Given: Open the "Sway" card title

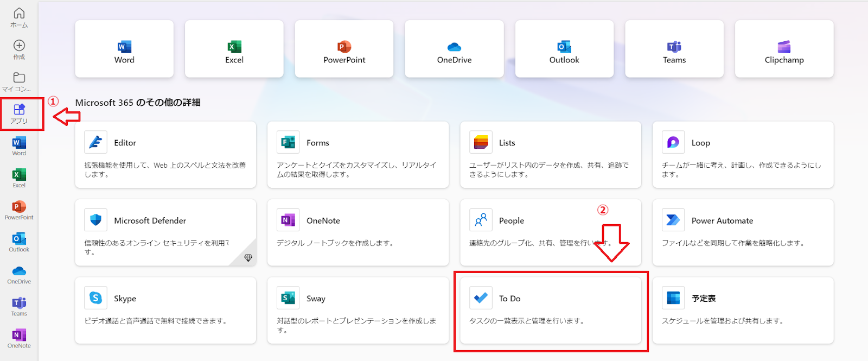Looking at the screenshot, I should point(316,299).
